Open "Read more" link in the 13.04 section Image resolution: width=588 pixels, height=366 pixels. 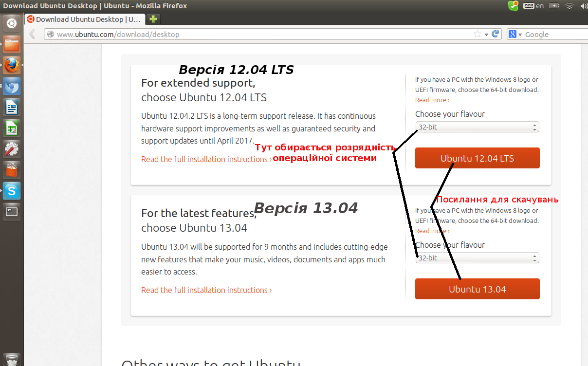(x=432, y=231)
